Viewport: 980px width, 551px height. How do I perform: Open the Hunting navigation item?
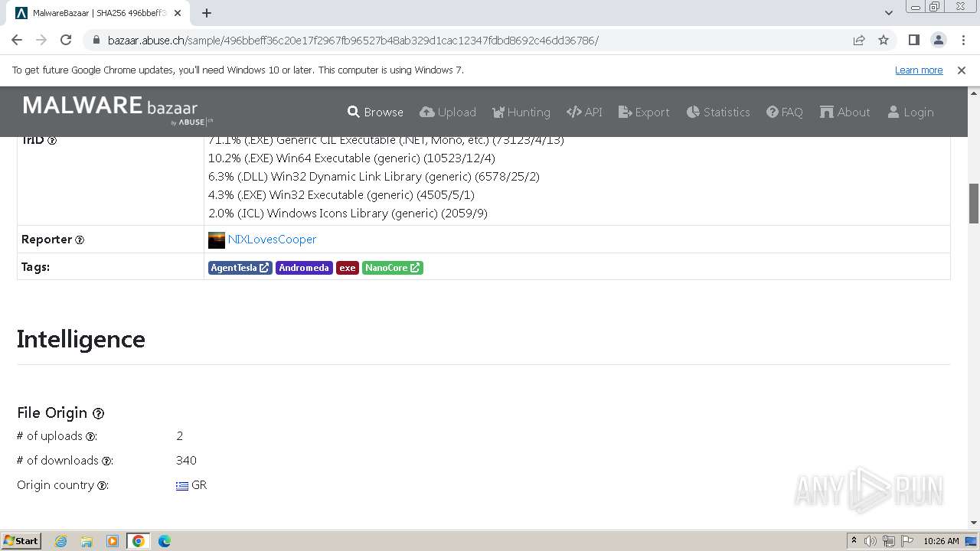point(521,112)
